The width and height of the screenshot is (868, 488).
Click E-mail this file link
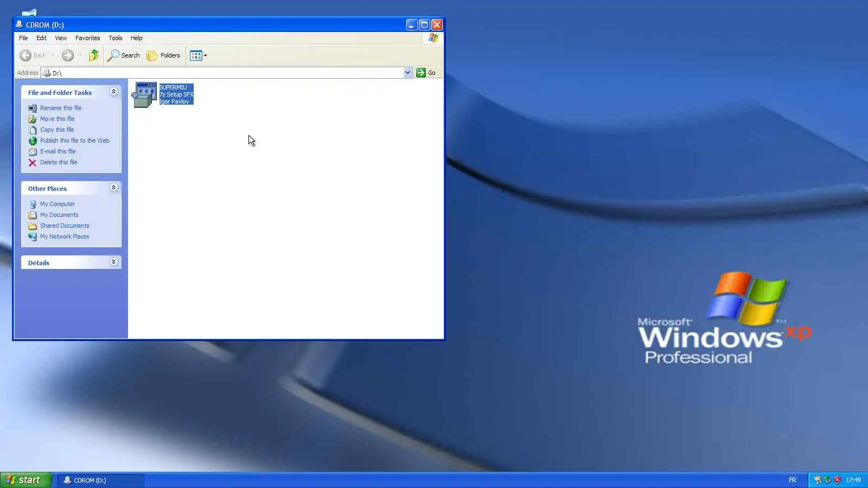click(58, 151)
